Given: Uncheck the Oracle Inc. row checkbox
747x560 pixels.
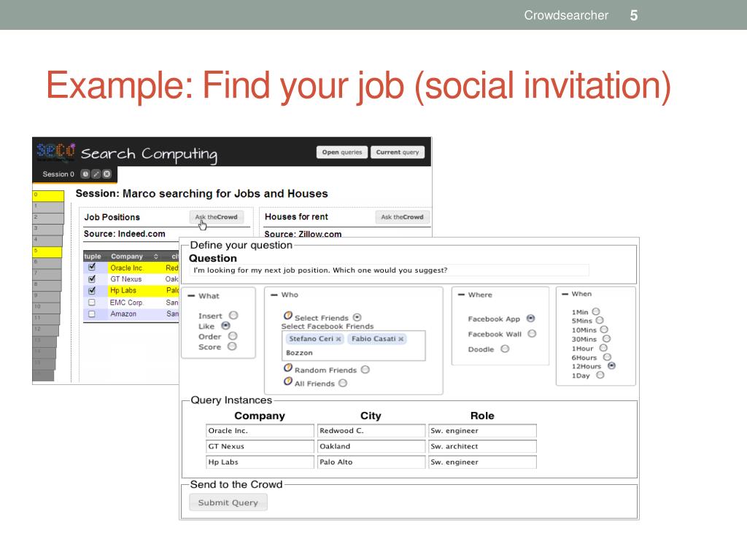Looking at the screenshot, I should 92,268.
